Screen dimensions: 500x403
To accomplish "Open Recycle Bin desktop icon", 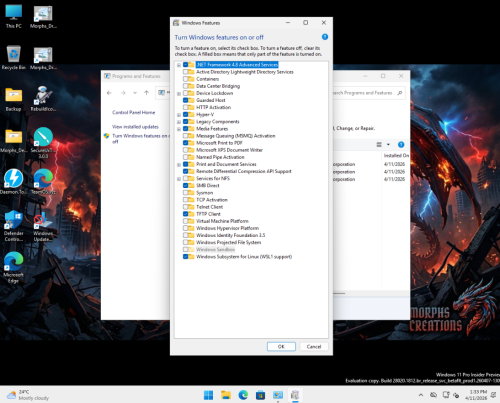I will coord(14,58).
